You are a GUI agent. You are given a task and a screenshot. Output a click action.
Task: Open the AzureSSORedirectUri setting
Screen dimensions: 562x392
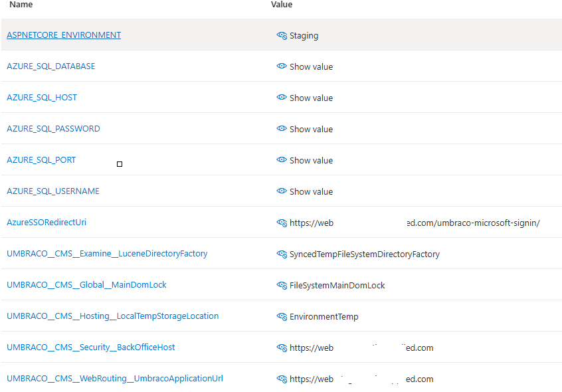click(47, 223)
